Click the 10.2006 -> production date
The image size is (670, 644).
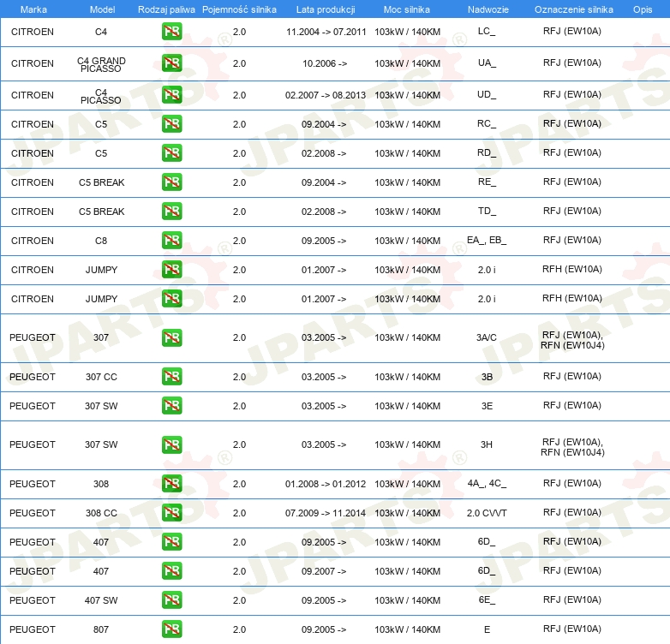(x=325, y=63)
